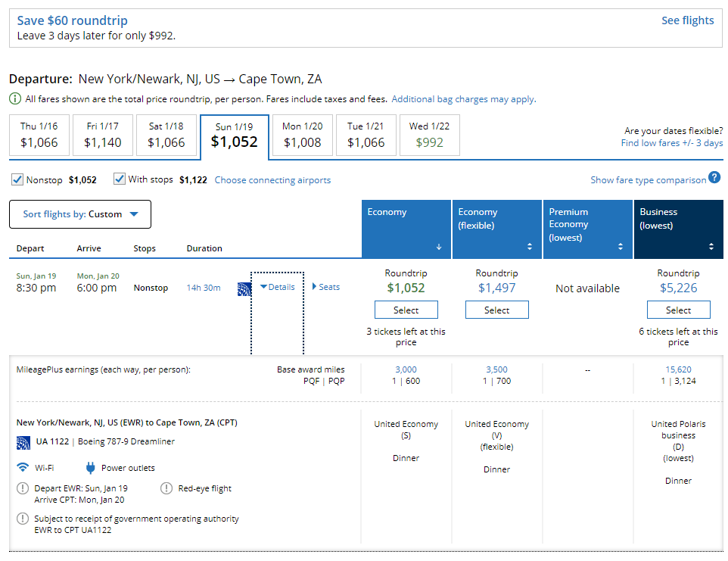Select the $5,226 Business fare

pyautogui.click(x=678, y=310)
